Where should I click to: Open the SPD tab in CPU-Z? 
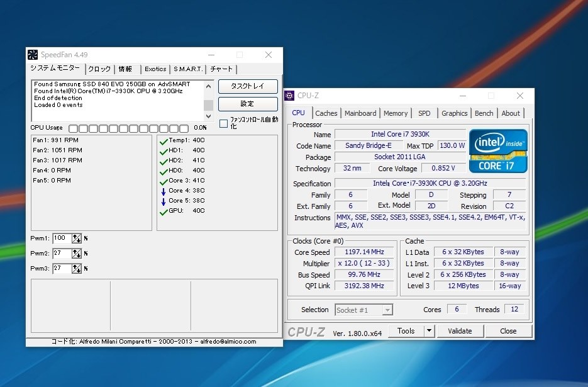coord(424,113)
